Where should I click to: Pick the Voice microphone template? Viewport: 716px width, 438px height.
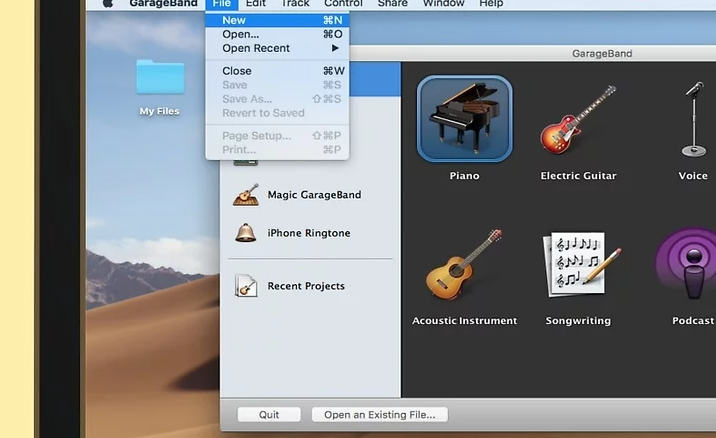pos(694,120)
